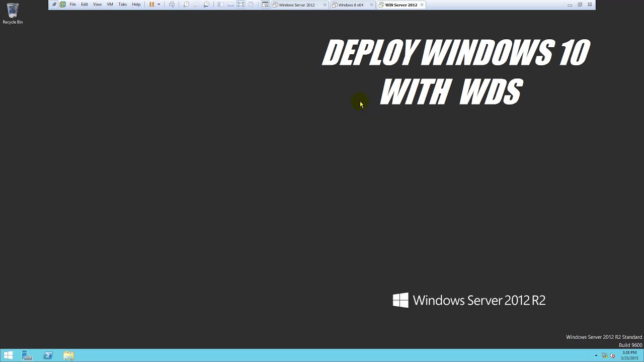Click the network status tray icon

(x=604, y=356)
